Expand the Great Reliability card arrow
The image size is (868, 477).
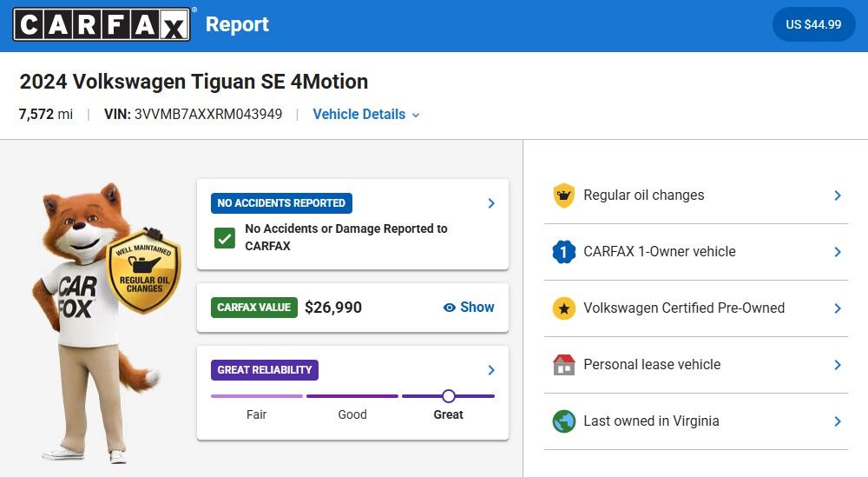(491, 370)
